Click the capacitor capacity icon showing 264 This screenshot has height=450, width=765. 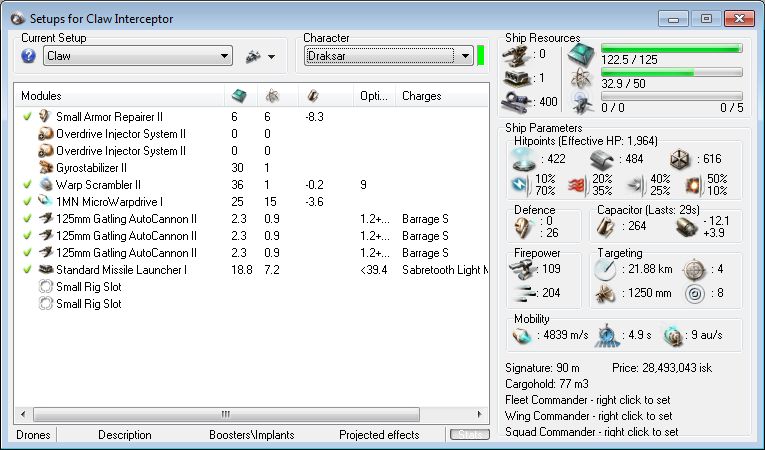point(605,226)
